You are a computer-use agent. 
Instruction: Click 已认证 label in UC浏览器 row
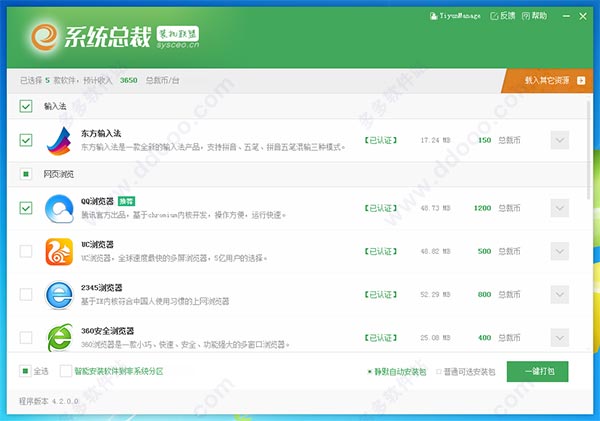381,251
